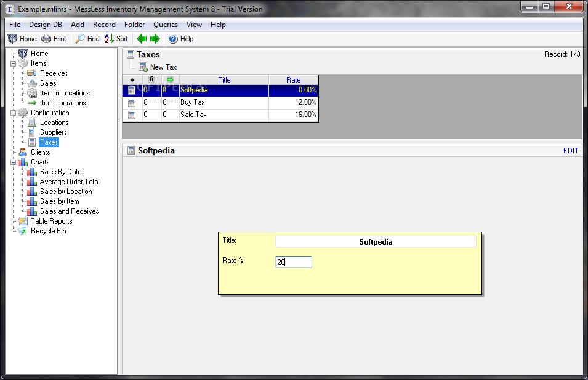The height and width of the screenshot is (380, 588).
Task: Click the Sale Tax row calculator icon
Action: [x=132, y=115]
